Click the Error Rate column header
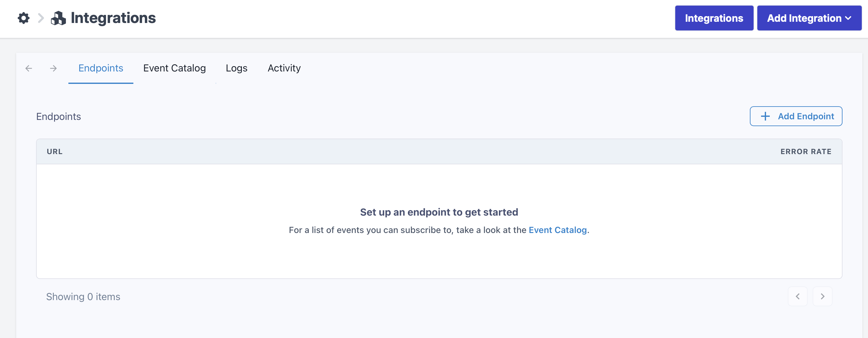 [x=806, y=152]
